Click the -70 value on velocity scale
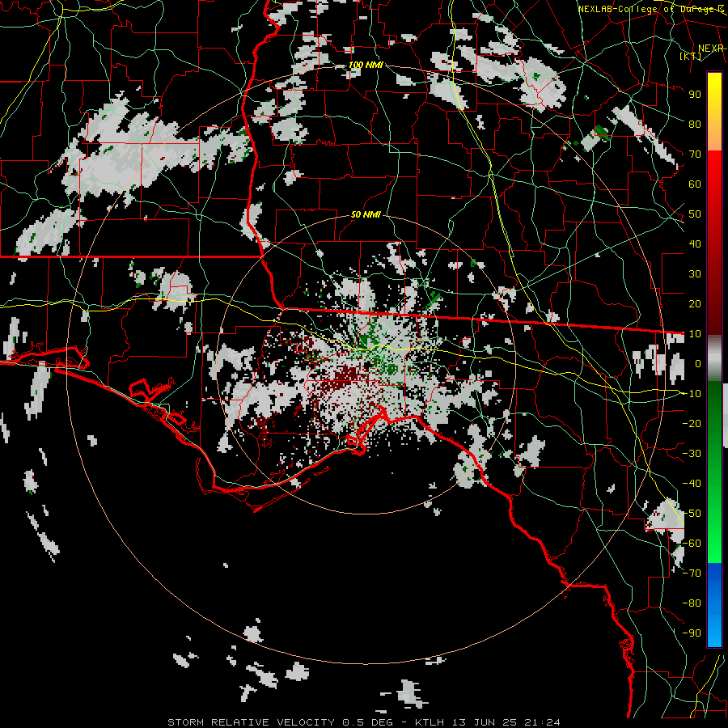The image size is (728, 728). tap(692, 574)
